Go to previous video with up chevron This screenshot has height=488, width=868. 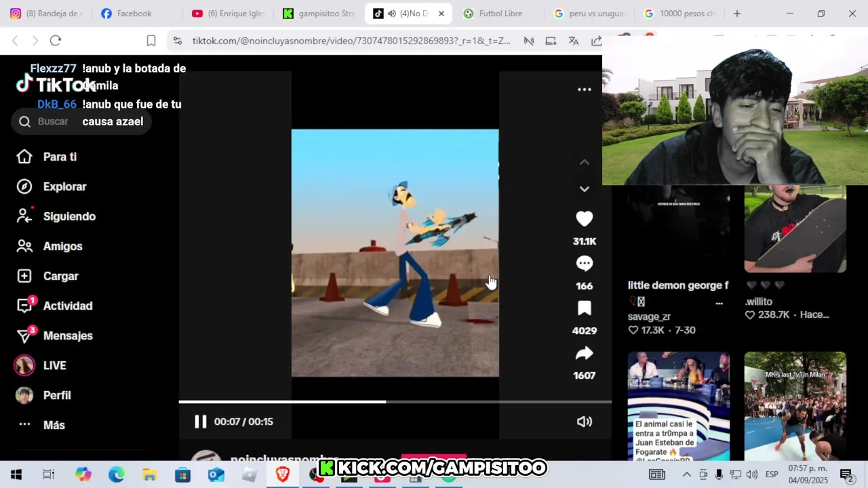(x=584, y=162)
